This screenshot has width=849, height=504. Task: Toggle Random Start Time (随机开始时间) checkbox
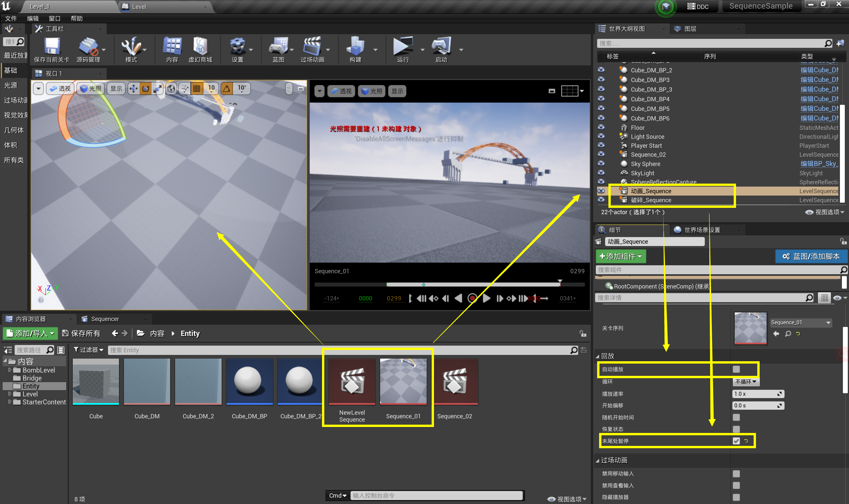click(736, 417)
